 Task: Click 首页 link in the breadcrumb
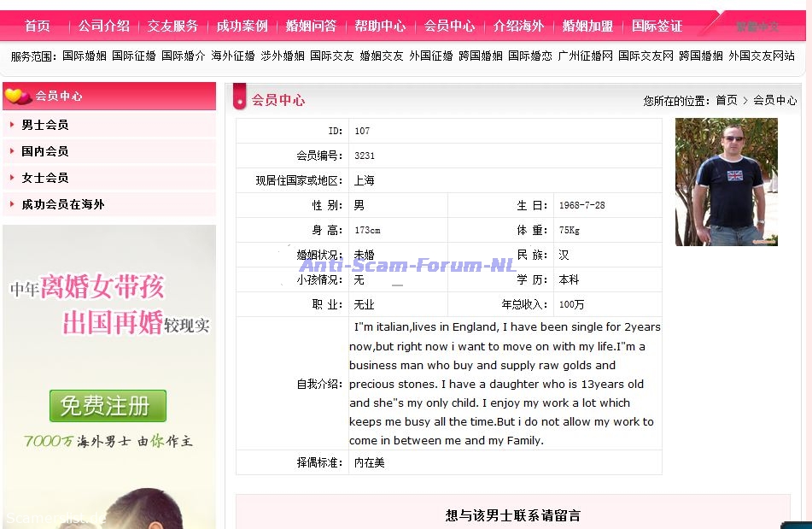coord(726,100)
